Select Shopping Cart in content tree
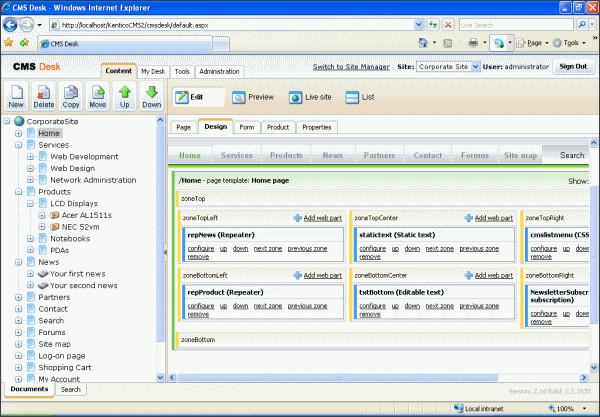600x417 pixels. (65, 368)
